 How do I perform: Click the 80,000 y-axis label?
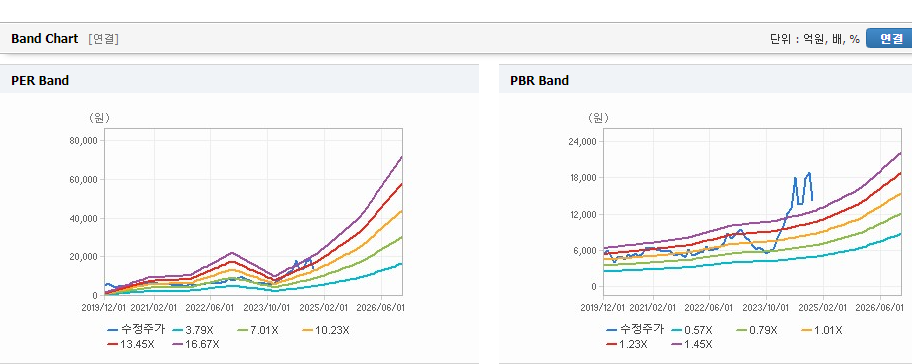tap(85, 141)
